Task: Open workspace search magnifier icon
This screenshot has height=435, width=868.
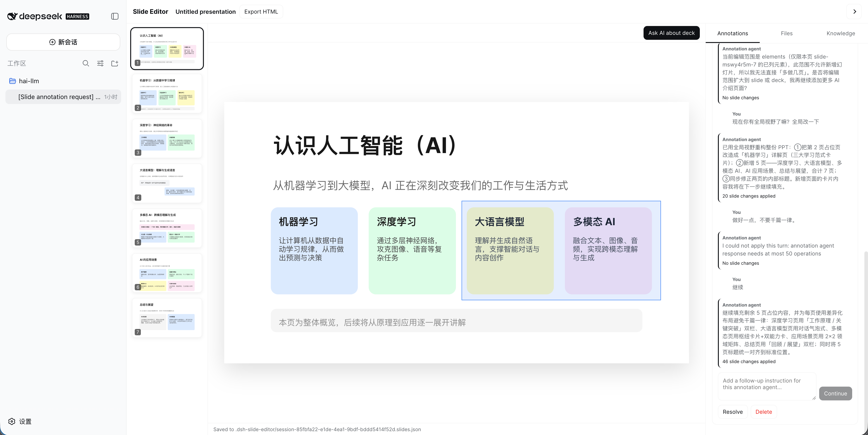Action: 86,63
